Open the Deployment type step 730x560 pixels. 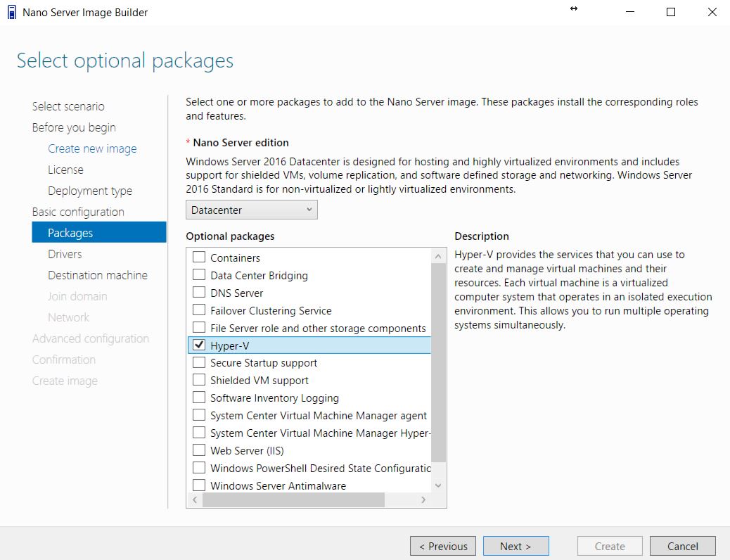pos(90,191)
